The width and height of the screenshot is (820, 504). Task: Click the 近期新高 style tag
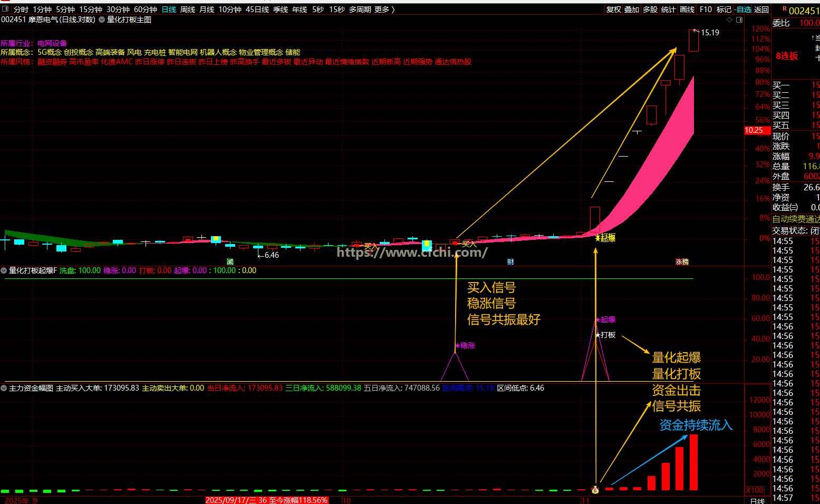pyautogui.click(x=386, y=62)
